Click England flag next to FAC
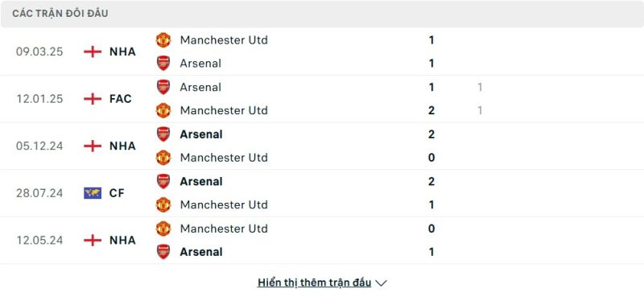Image resolution: width=644 pixels, height=301 pixels. (x=93, y=98)
